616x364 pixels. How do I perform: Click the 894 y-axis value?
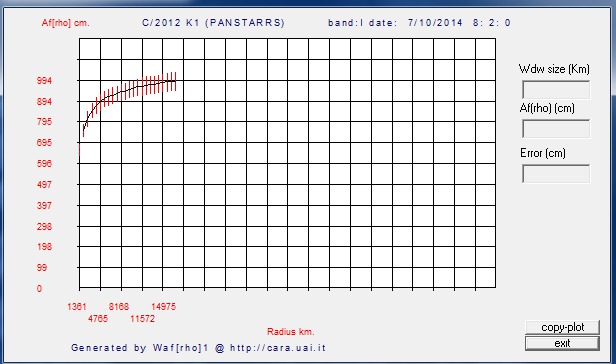(44, 102)
